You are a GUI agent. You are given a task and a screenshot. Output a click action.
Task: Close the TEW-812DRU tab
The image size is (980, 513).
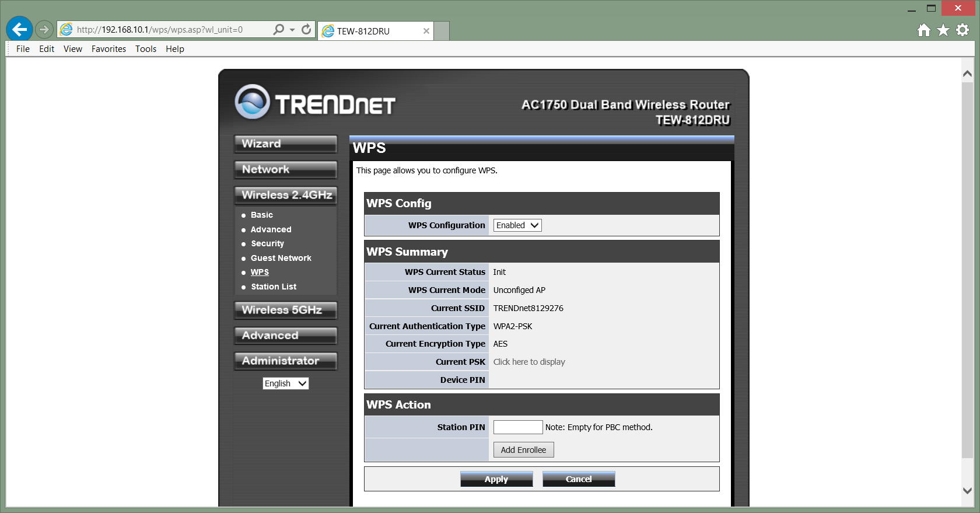[426, 31]
